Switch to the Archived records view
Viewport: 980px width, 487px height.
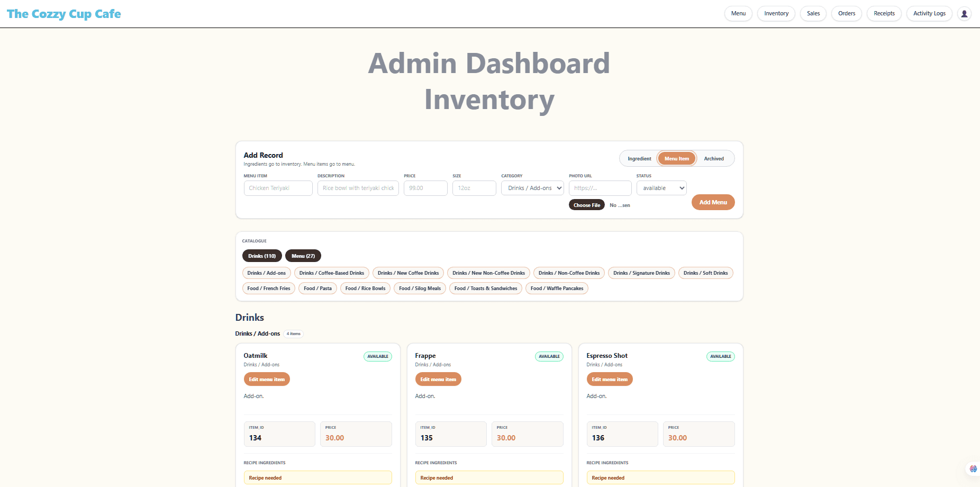click(714, 159)
